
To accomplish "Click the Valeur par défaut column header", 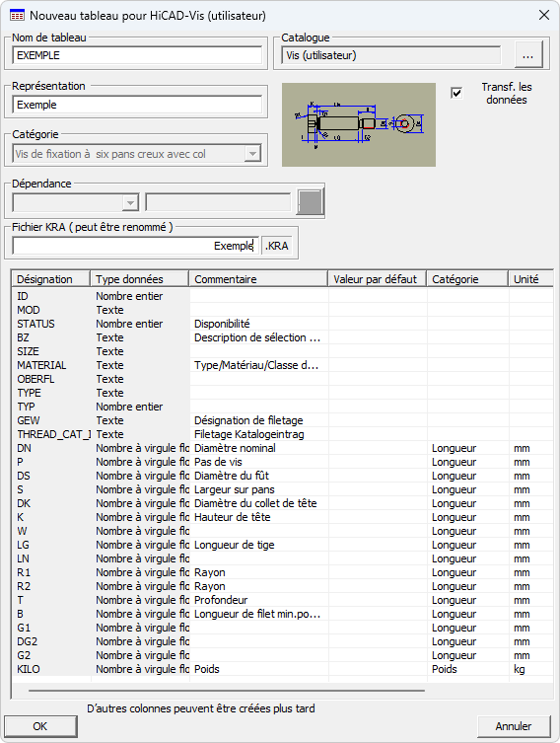I will tap(378, 279).
